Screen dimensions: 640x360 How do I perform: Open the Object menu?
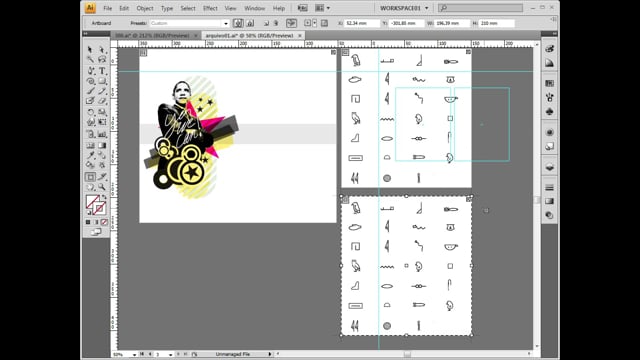(145, 8)
